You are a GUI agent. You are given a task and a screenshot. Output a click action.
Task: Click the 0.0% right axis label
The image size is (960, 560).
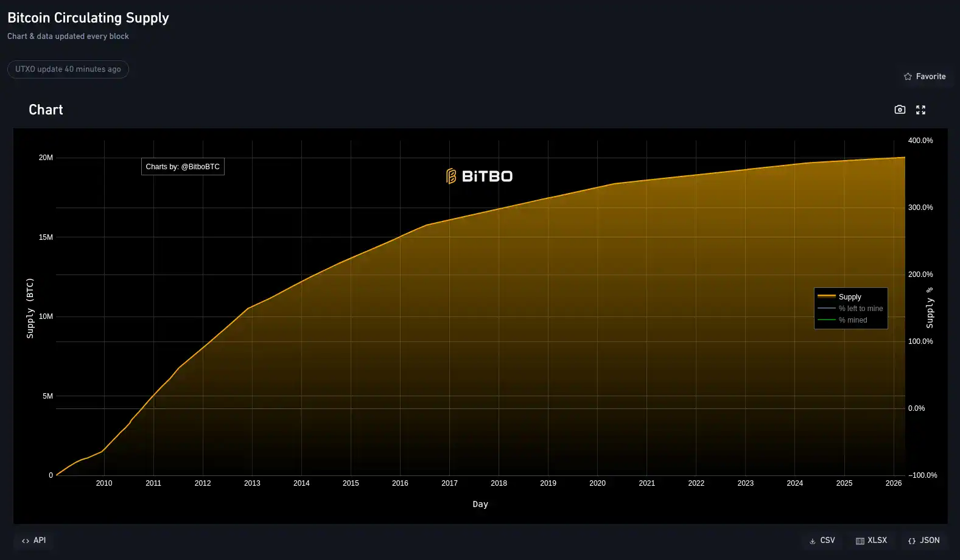click(916, 408)
